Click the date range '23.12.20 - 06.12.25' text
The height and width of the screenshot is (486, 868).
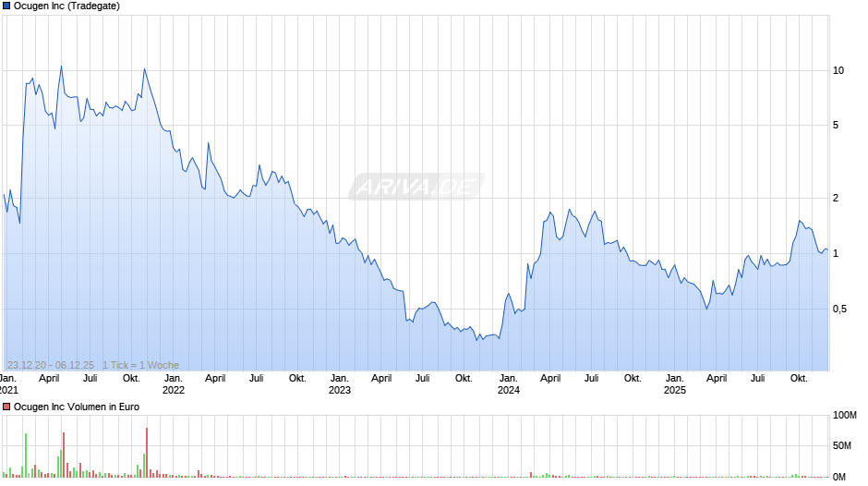pyautogui.click(x=51, y=365)
